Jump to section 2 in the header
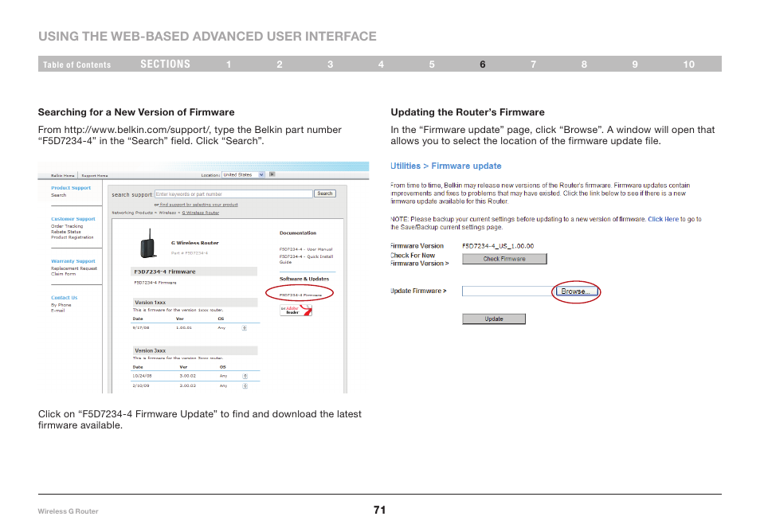The width and height of the screenshot is (760, 532). coord(280,65)
